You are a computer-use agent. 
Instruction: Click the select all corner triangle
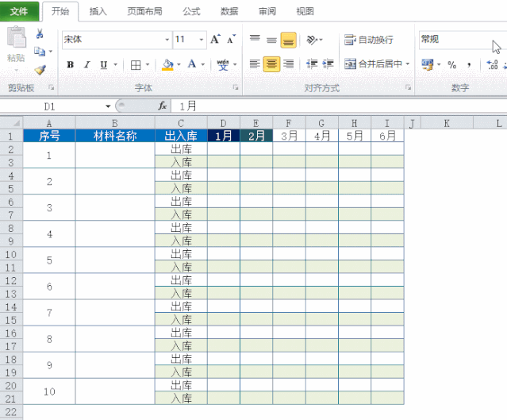(x=16, y=123)
